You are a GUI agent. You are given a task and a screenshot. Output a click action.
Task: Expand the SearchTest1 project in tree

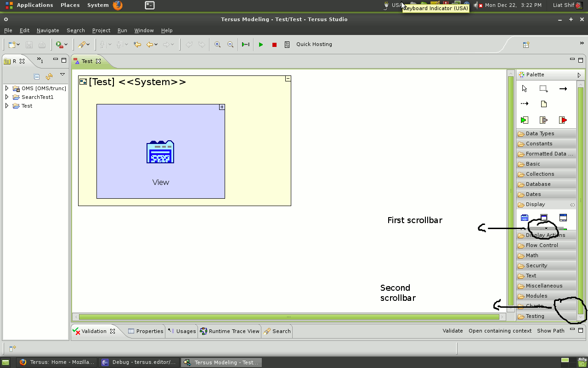click(x=7, y=97)
